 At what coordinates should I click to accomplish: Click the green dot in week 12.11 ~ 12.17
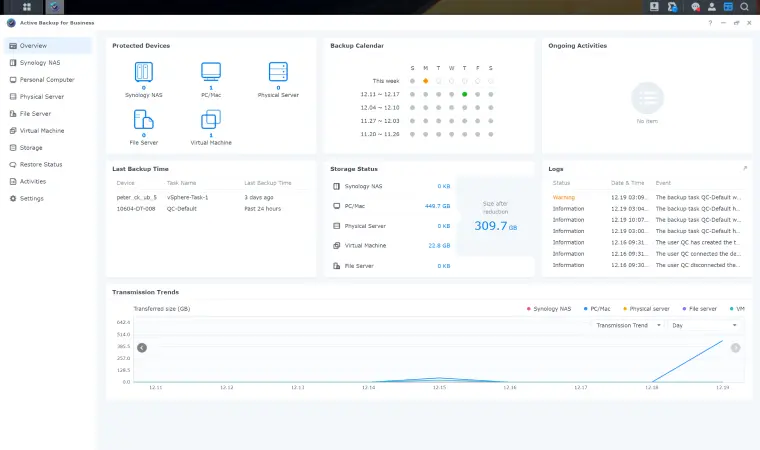pyautogui.click(x=464, y=94)
